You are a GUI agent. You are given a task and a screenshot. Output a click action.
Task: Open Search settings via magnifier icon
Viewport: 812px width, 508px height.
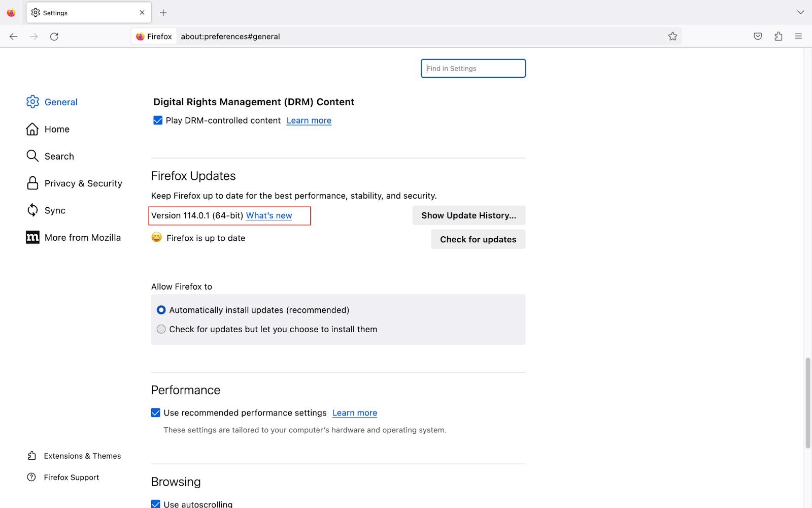(32, 156)
